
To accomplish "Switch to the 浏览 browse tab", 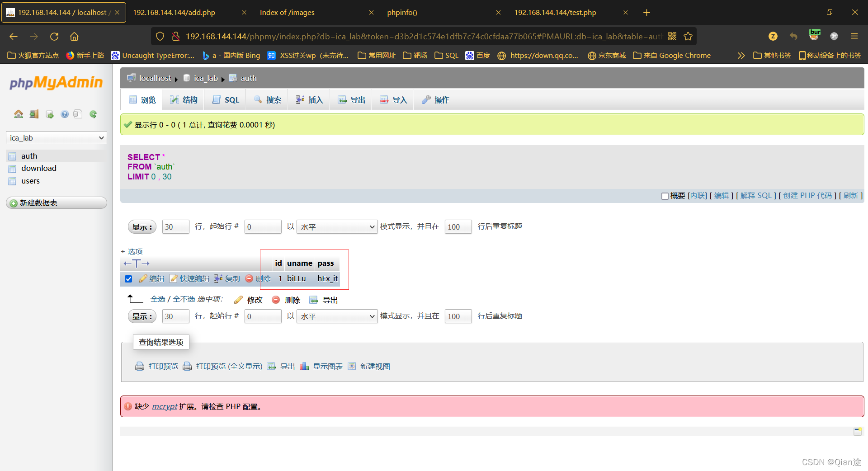I will (x=142, y=100).
